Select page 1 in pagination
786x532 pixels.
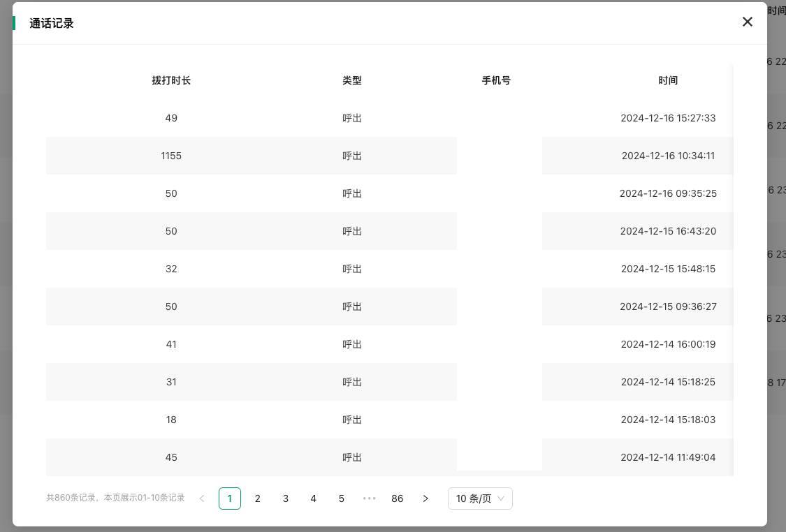230,498
